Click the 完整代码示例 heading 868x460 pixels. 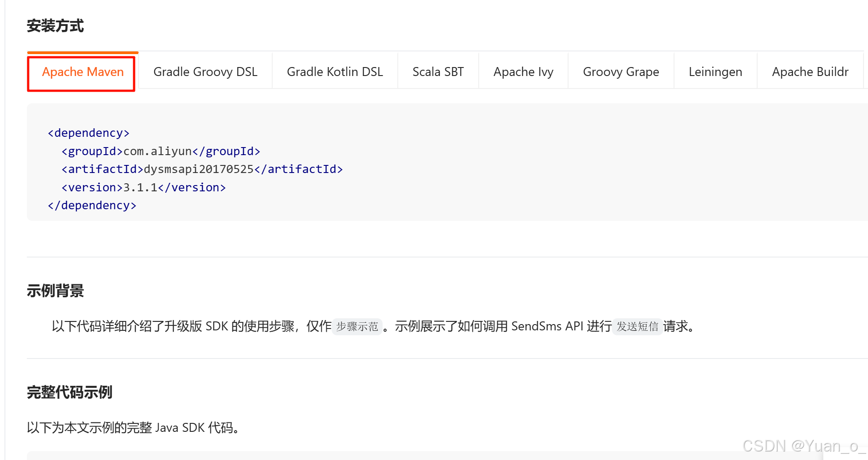coord(69,392)
